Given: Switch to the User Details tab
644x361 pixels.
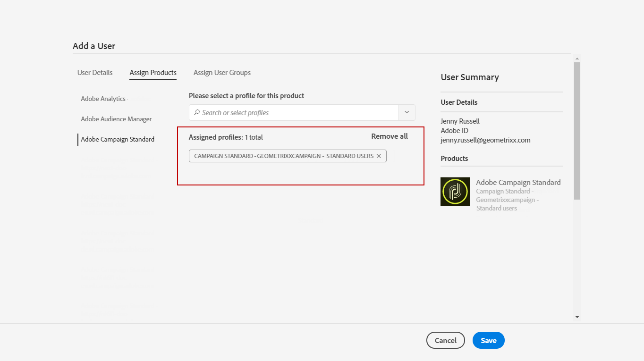Looking at the screenshot, I should pos(95,73).
